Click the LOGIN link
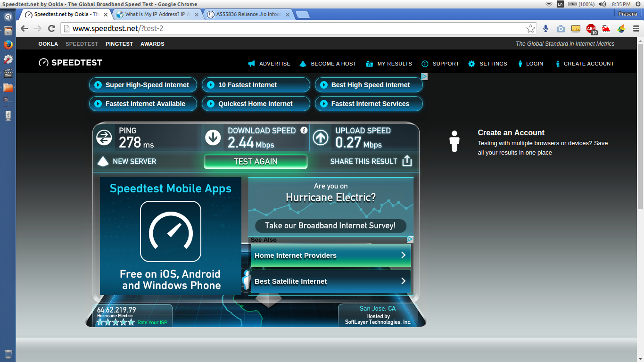 [530, 64]
